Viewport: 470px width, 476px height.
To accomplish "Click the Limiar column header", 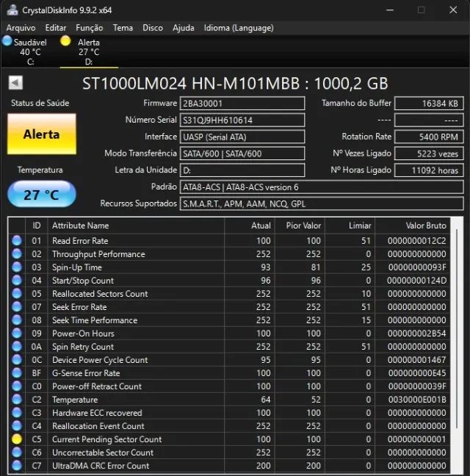I will pyautogui.click(x=350, y=226).
